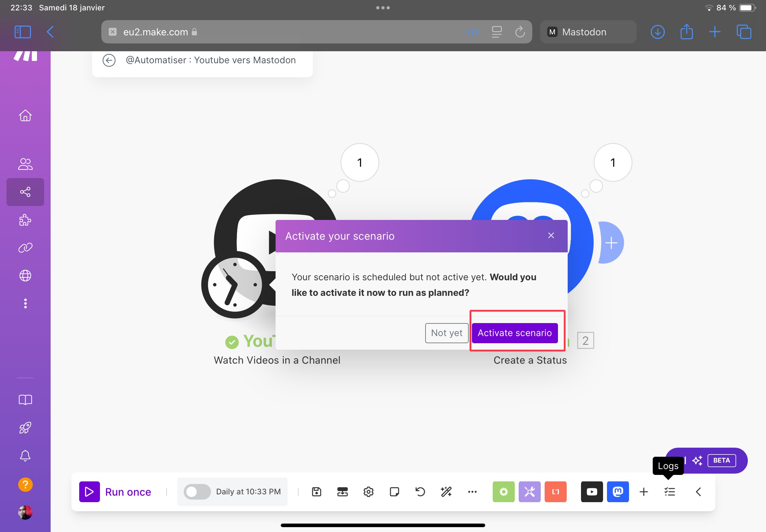Toggle the scenario on/off switch
The width and height of the screenshot is (766, 532).
coord(196,492)
